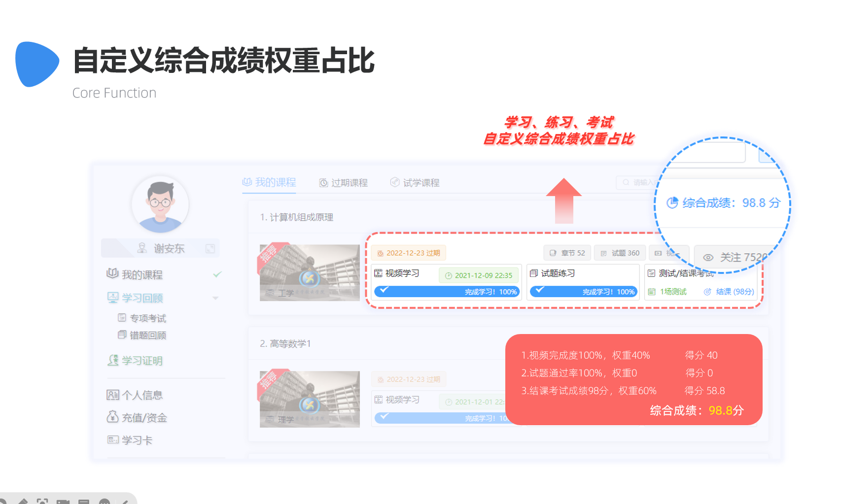Click the 试题练习 100% progress bar

coord(584,292)
